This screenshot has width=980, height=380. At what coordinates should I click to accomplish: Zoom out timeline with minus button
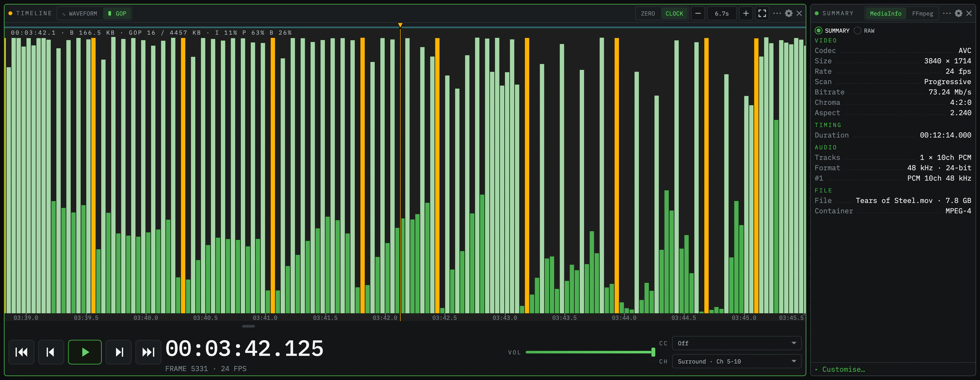click(x=698, y=13)
